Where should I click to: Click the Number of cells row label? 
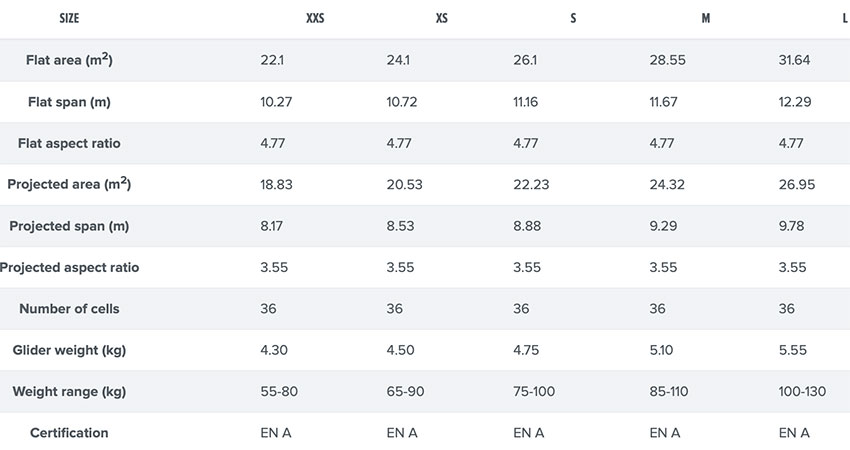pyautogui.click(x=69, y=308)
